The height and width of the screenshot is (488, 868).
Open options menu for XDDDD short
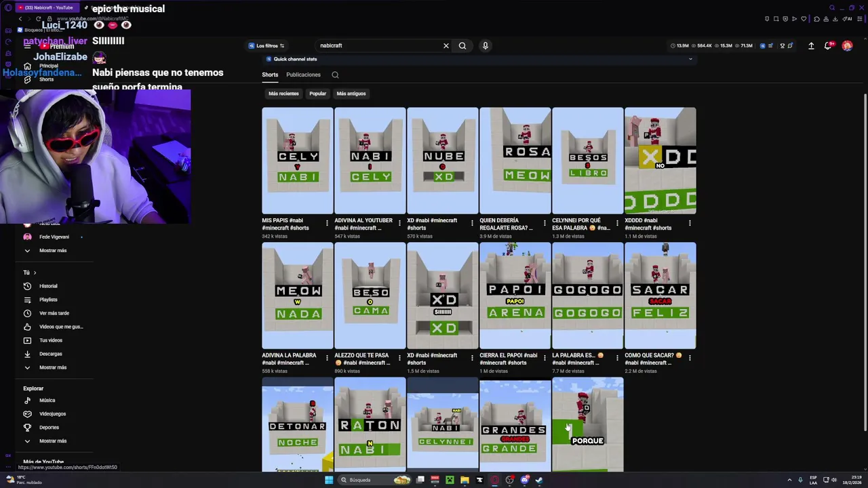pyautogui.click(x=690, y=223)
